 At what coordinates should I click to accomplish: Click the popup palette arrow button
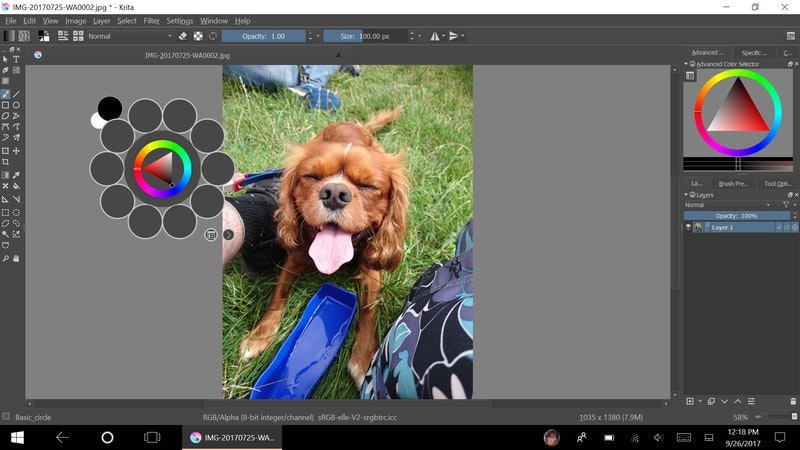pos(228,235)
